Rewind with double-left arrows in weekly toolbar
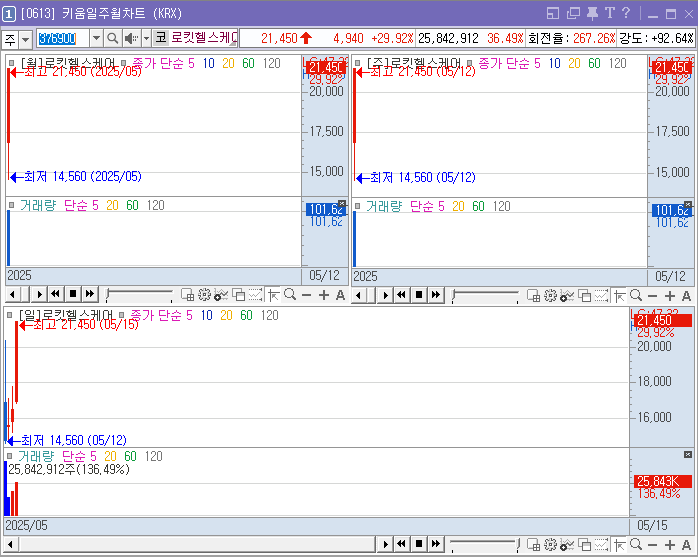The image size is (698, 557). point(402,295)
